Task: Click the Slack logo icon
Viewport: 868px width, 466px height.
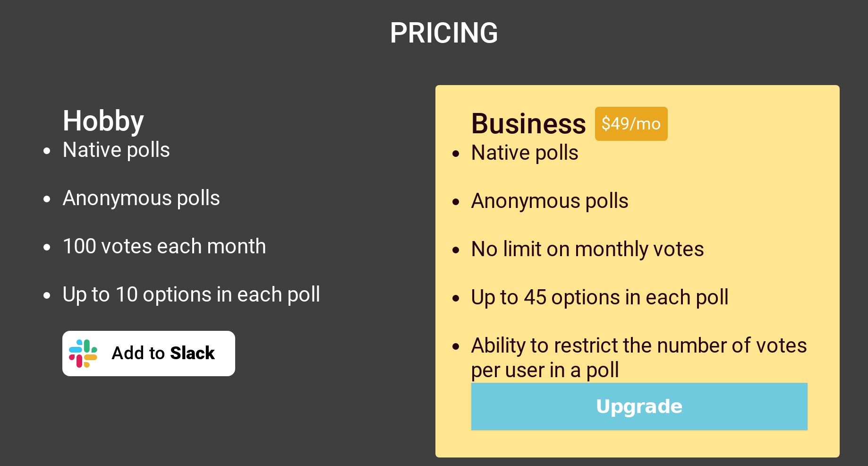Action: (84, 354)
